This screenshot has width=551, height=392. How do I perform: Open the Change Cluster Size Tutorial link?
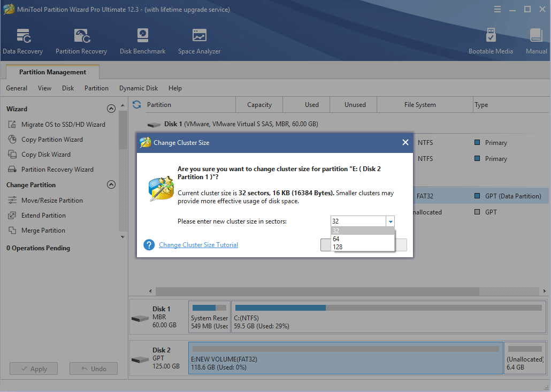tap(198, 245)
